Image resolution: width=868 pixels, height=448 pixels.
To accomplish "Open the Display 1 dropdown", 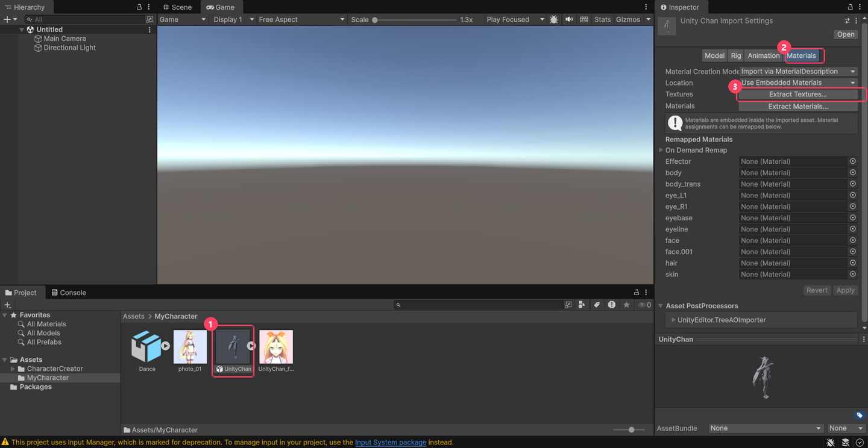I will [234, 19].
